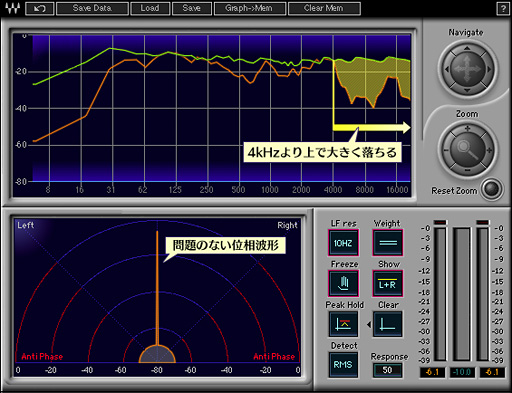
Task: Change the Weight curve selector
Action: (388, 243)
